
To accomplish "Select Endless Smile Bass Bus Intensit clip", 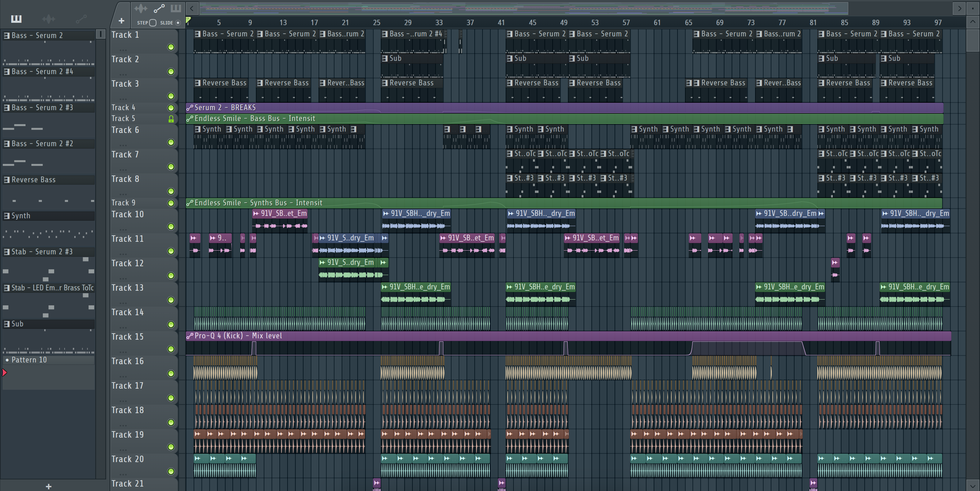I will point(564,119).
